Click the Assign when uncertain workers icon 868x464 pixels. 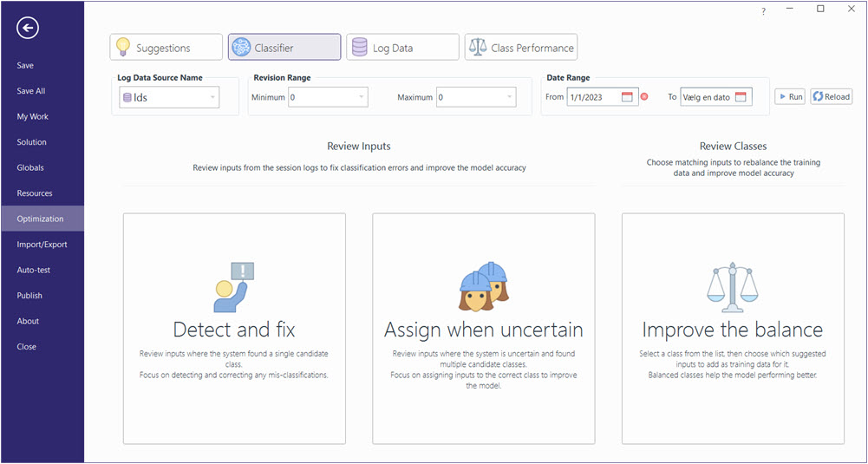pos(483,285)
